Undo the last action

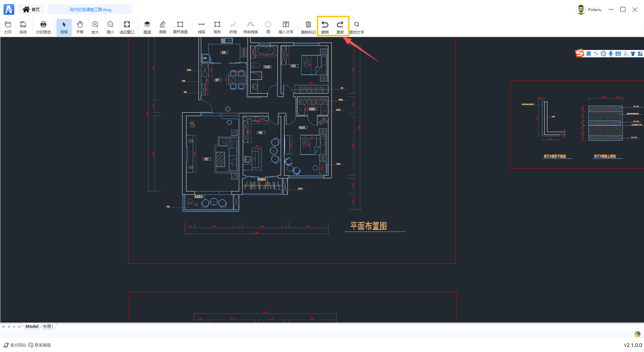[x=325, y=27]
